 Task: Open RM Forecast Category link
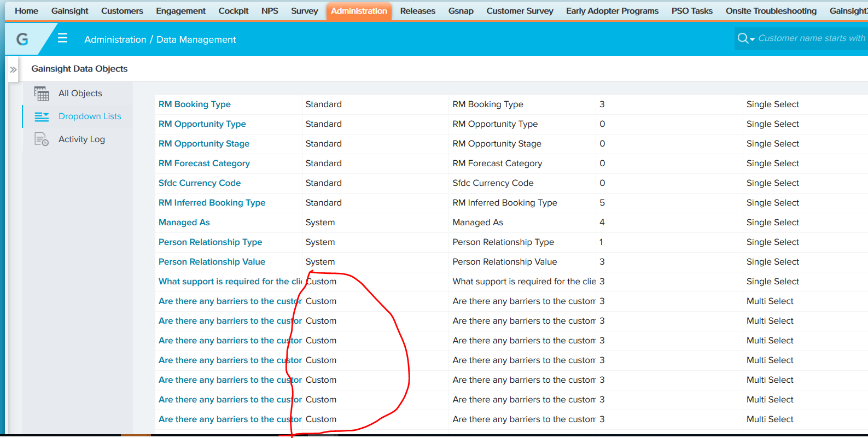[x=204, y=163]
